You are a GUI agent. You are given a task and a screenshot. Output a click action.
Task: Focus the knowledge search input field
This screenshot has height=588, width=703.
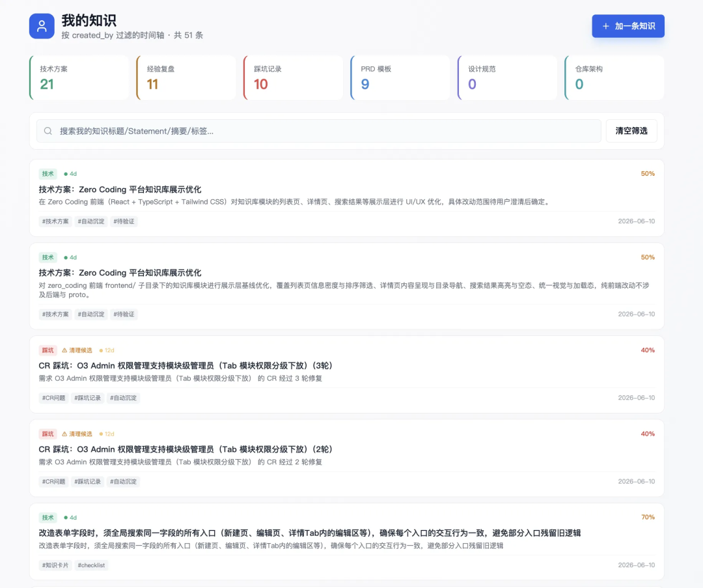[319, 131]
